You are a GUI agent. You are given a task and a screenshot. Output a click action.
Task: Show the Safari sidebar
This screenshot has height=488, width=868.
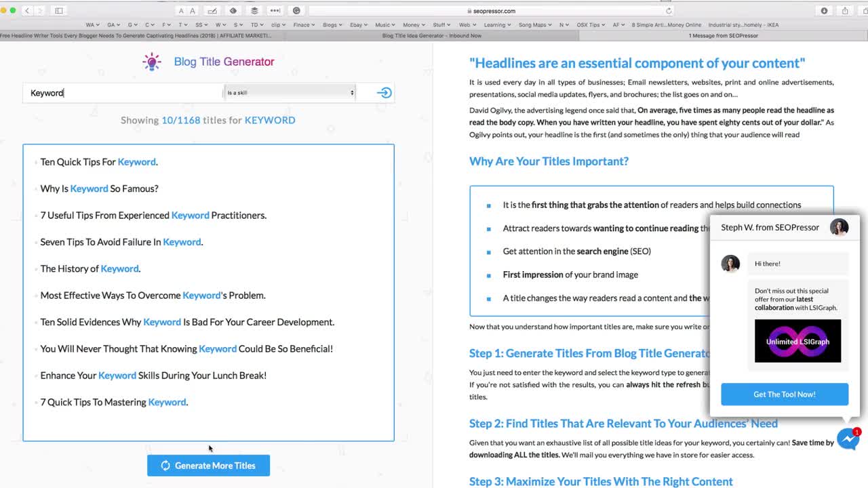coord(59,11)
